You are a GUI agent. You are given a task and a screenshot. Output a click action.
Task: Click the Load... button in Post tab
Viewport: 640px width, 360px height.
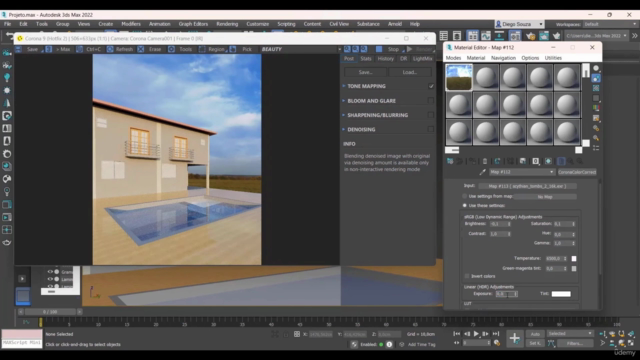410,72
